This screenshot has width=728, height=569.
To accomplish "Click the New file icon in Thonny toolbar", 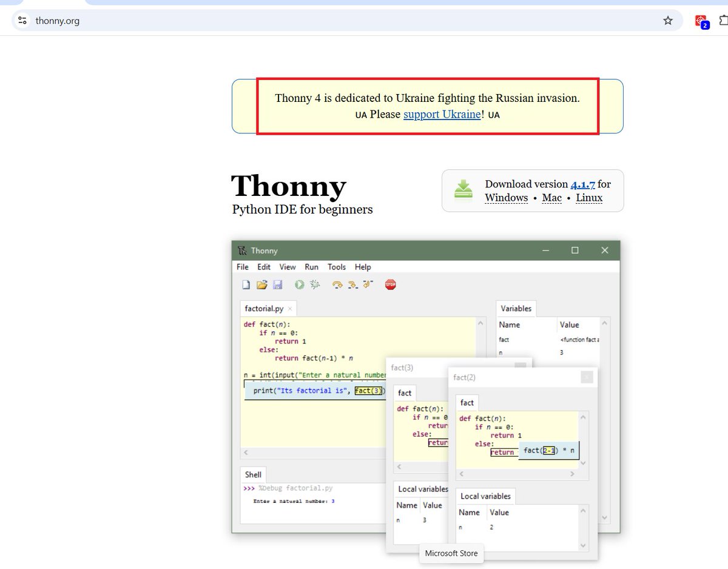I will pyautogui.click(x=246, y=284).
